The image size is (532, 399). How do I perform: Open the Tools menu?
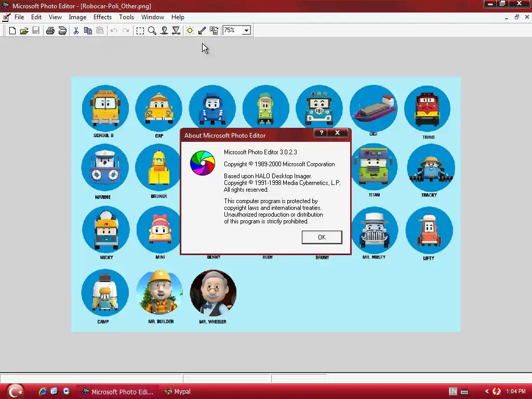point(127,17)
